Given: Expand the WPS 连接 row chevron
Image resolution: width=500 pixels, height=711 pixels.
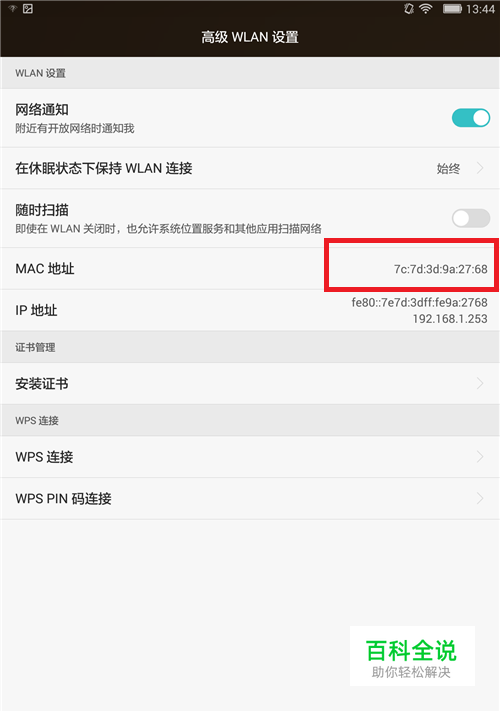Looking at the screenshot, I should [480, 457].
